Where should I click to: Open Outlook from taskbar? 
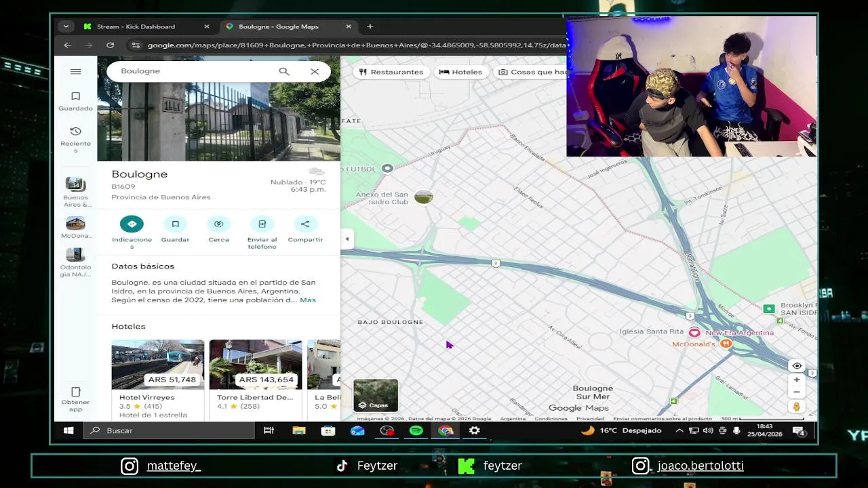[357, 430]
